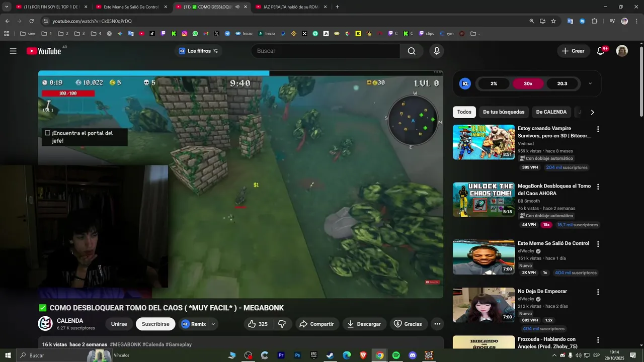Open the bookmarks folder named sine

click(x=28, y=34)
